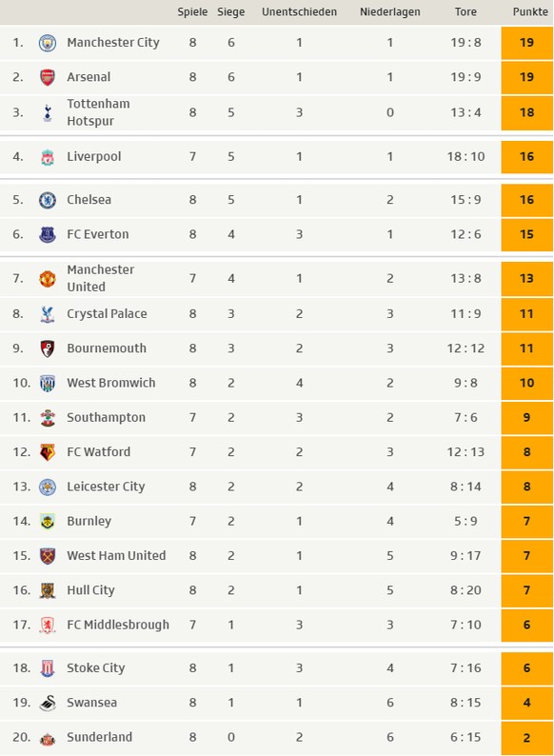The width and height of the screenshot is (554, 756).
Task: Open the FC Everton team link
Action: click(98, 234)
